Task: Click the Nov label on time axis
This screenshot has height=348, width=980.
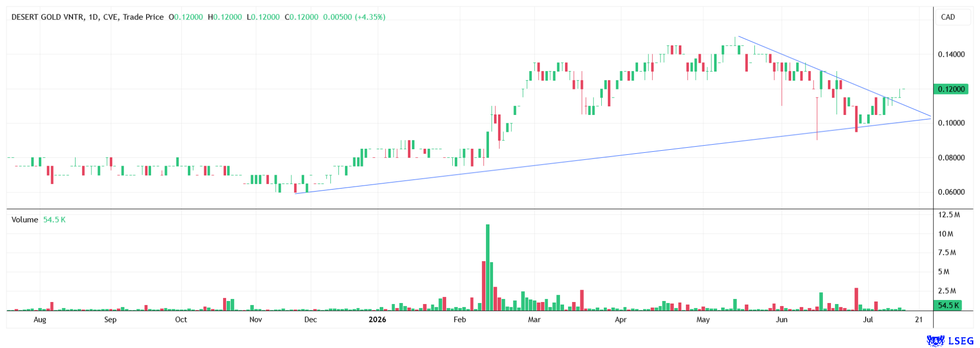Action: pos(256,319)
